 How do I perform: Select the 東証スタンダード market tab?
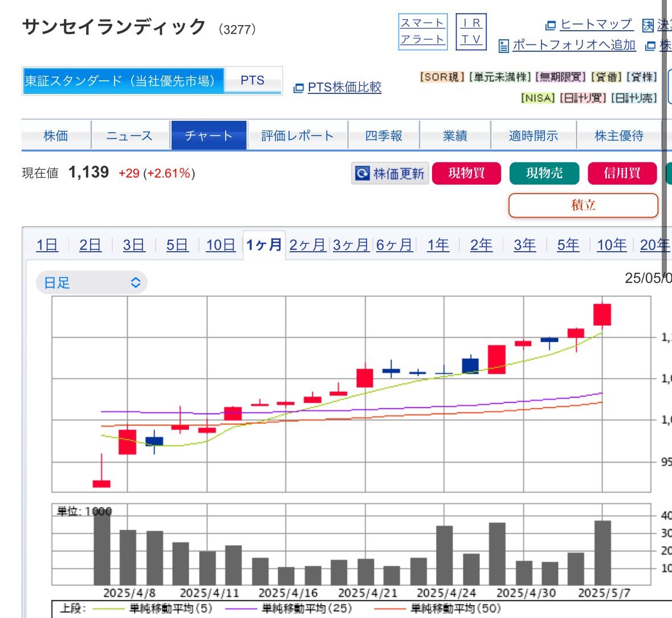click(x=123, y=80)
